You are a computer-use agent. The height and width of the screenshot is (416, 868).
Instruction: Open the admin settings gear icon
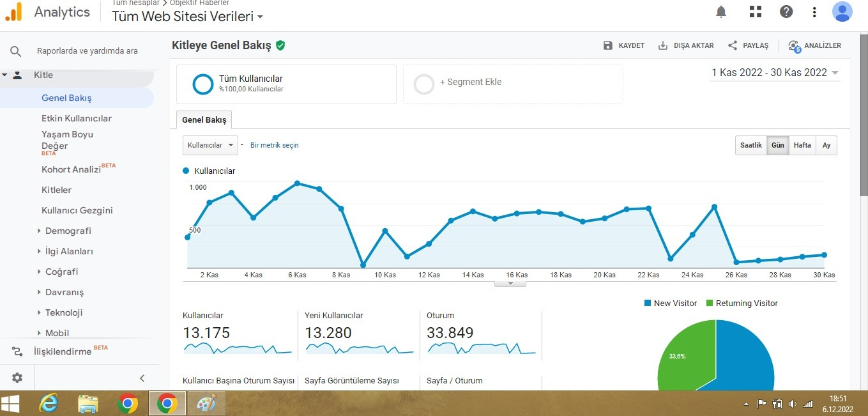click(x=17, y=378)
